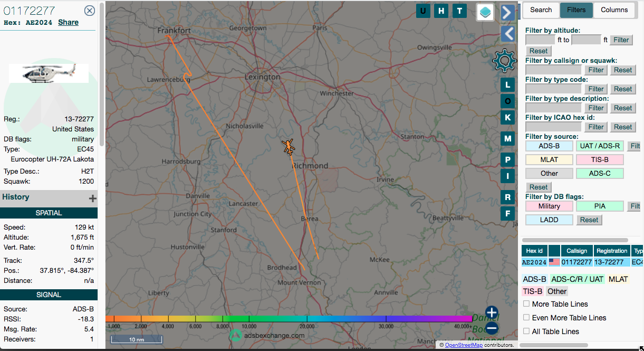
Task: Toggle the ADS-B source filter
Action: (549, 146)
